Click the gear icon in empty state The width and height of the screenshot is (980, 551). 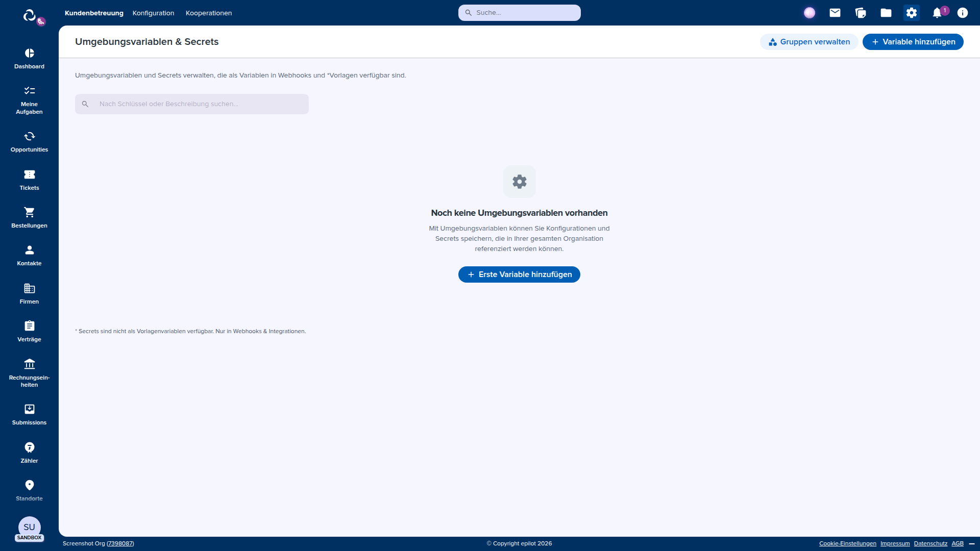click(519, 182)
